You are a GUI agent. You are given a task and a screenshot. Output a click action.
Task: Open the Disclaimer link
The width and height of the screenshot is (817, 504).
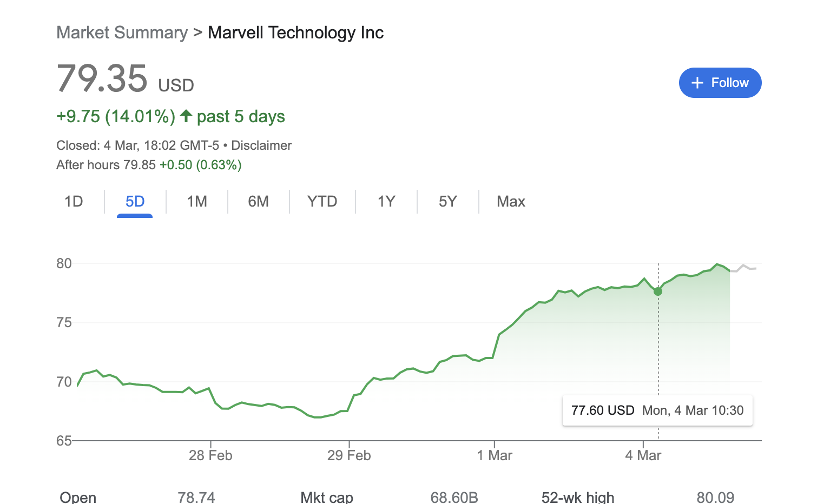coord(261,145)
